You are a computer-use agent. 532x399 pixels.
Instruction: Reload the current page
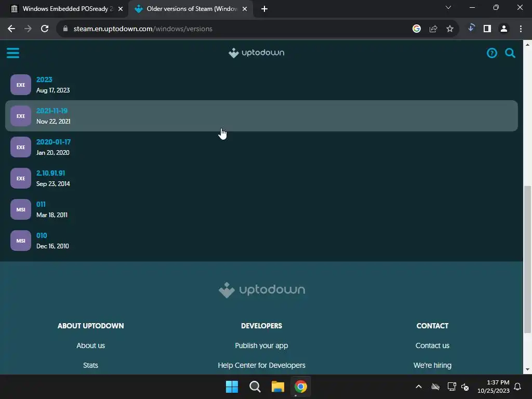pos(45,29)
